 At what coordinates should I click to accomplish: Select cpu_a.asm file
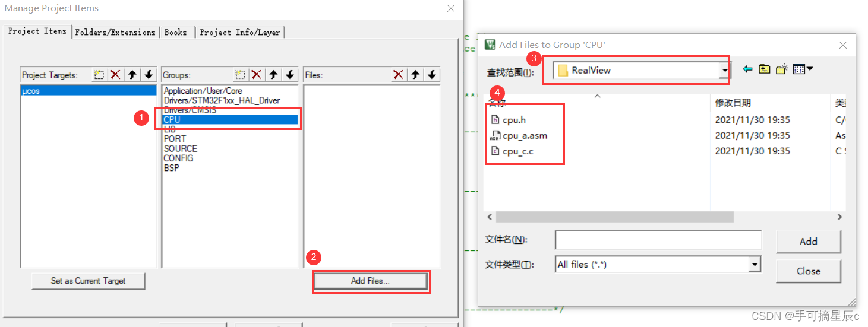pos(519,135)
